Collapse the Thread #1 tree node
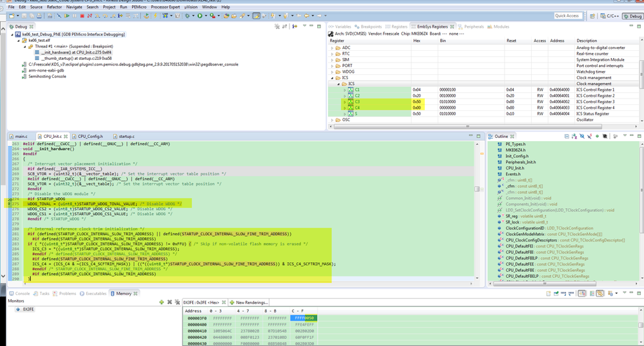Viewport: 644px width, 346px height. [24, 46]
